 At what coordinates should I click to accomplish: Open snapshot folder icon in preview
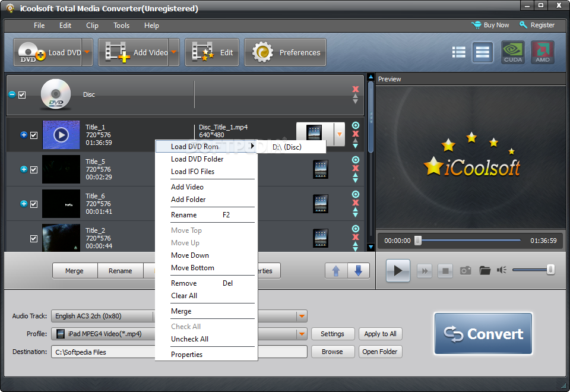pos(484,271)
